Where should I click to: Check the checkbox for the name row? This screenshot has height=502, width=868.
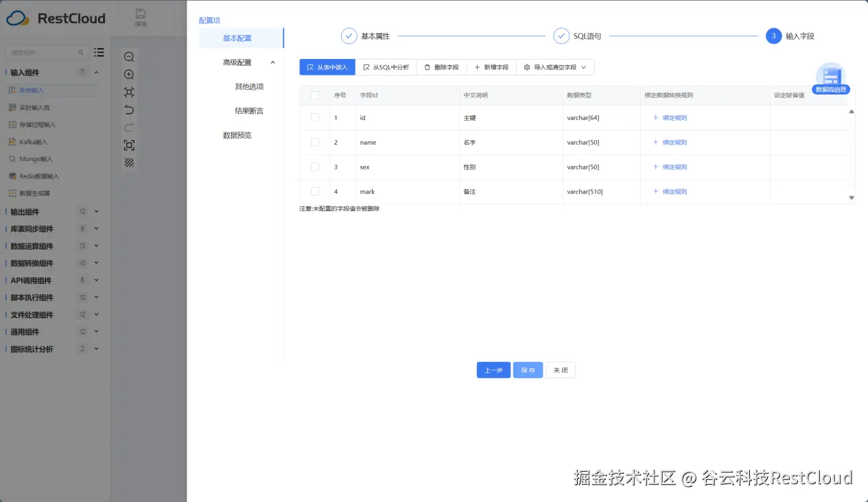(315, 142)
